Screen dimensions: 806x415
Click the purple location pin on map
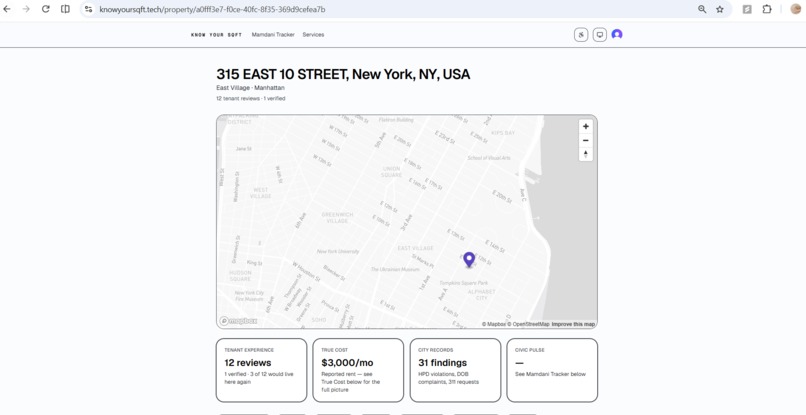click(468, 259)
